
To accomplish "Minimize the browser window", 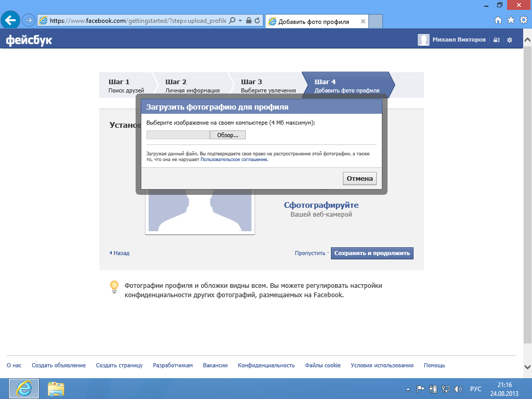I will point(486,5).
